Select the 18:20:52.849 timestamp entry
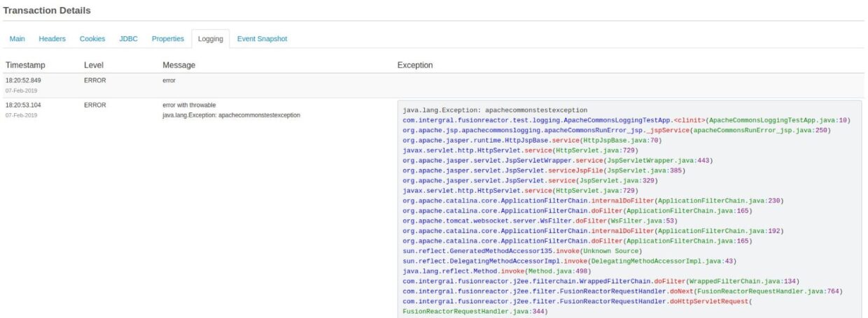 click(x=23, y=80)
